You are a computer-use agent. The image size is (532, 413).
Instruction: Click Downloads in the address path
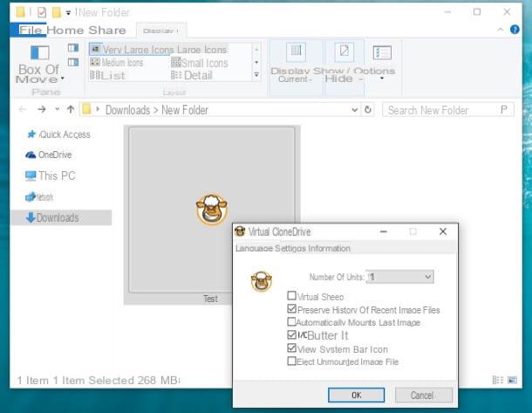click(127, 110)
